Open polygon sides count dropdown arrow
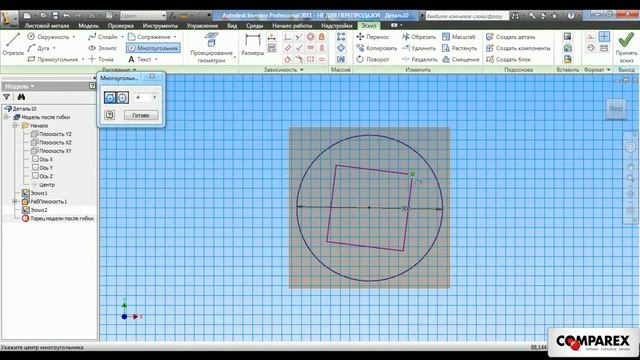The width and height of the screenshot is (640, 360). click(154, 97)
